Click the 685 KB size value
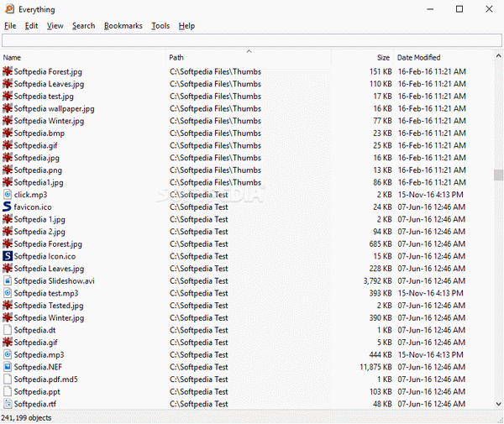 [x=381, y=244]
